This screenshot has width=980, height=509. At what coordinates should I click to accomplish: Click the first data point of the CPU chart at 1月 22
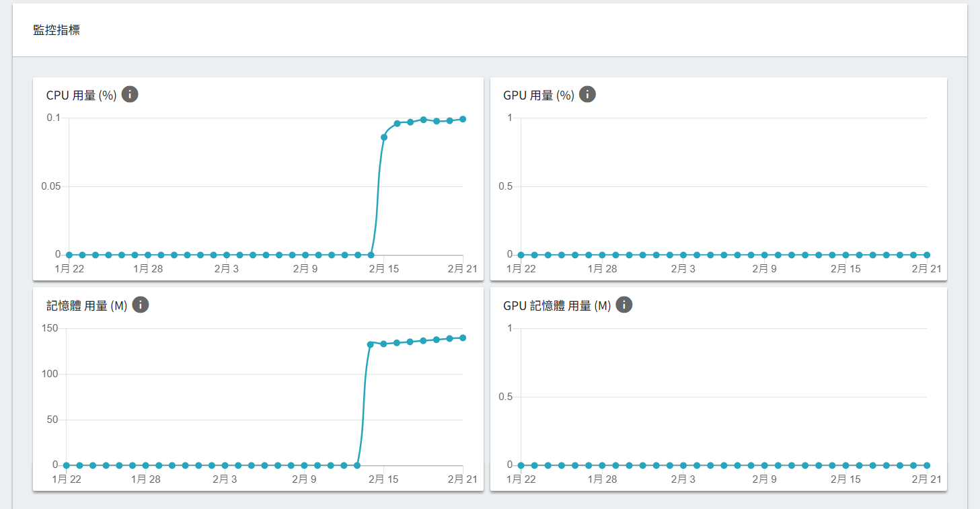pos(69,255)
